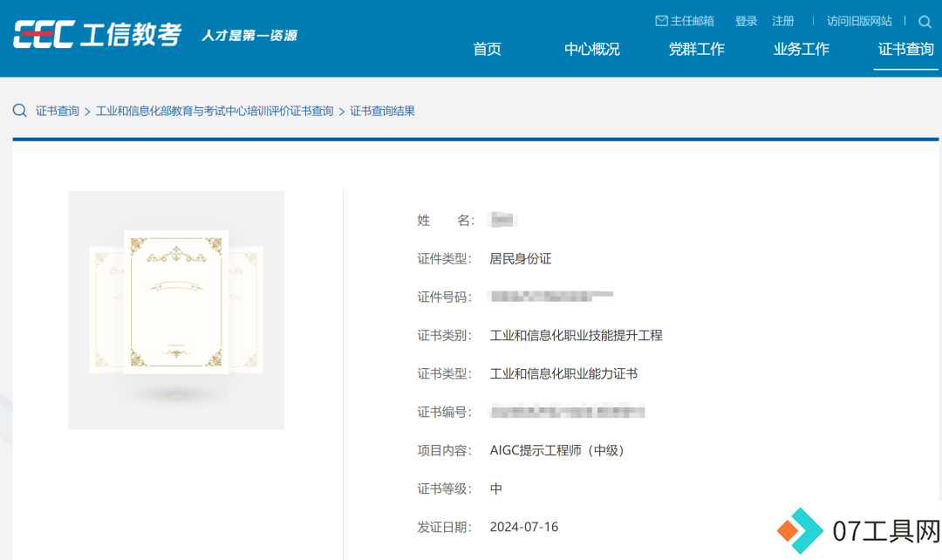Image resolution: width=942 pixels, height=560 pixels.
Task: Click the header search magnifier icon
Action: coord(925,22)
